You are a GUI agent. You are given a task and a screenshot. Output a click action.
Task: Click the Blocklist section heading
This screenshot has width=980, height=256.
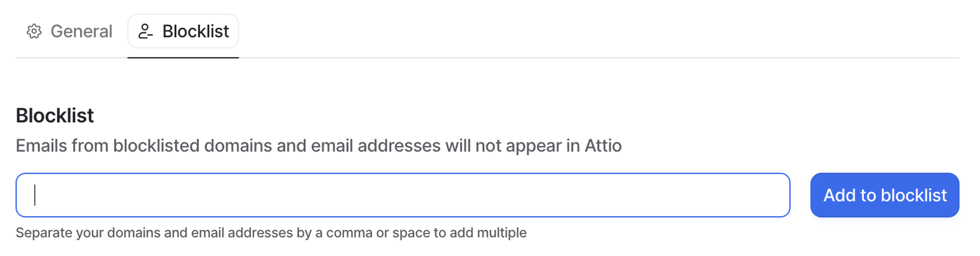click(x=55, y=115)
